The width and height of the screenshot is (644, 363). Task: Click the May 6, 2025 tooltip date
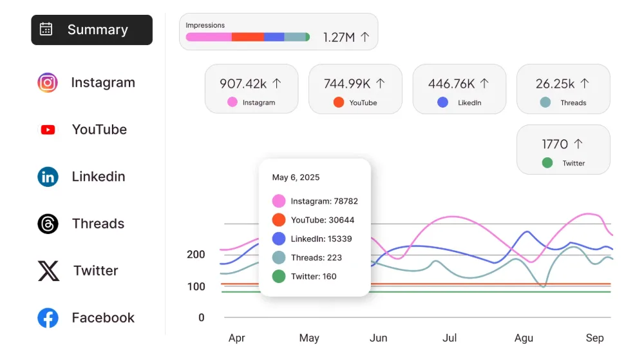(x=296, y=177)
